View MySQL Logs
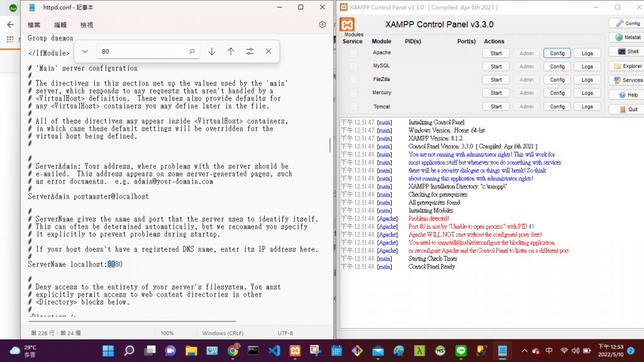Viewport: 644px width, 362px height. coord(587,67)
